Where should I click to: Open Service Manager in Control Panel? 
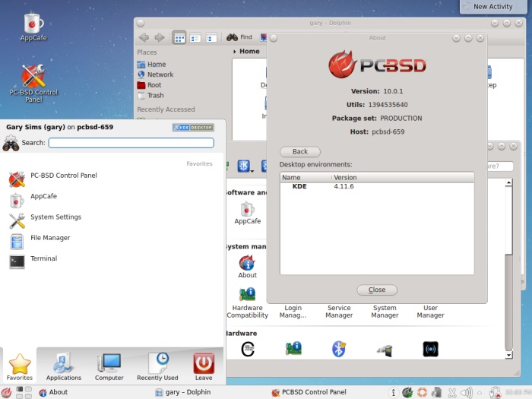click(x=339, y=311)
